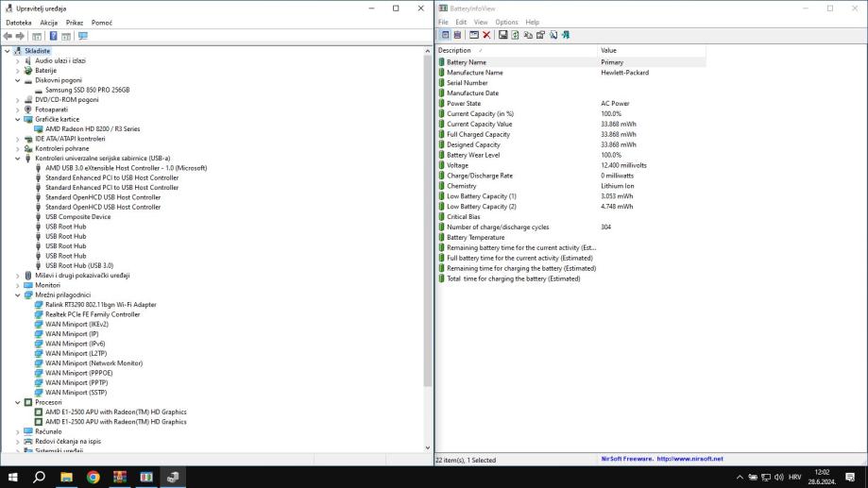
Task: Open Google Chrome from the taskbar
Action: [x=93, y=477]
